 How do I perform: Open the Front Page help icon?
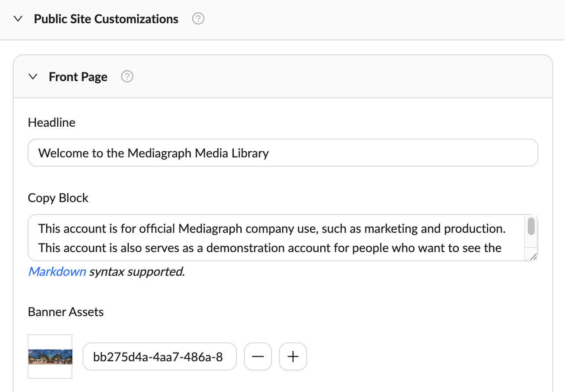click(x=127, y=77)
